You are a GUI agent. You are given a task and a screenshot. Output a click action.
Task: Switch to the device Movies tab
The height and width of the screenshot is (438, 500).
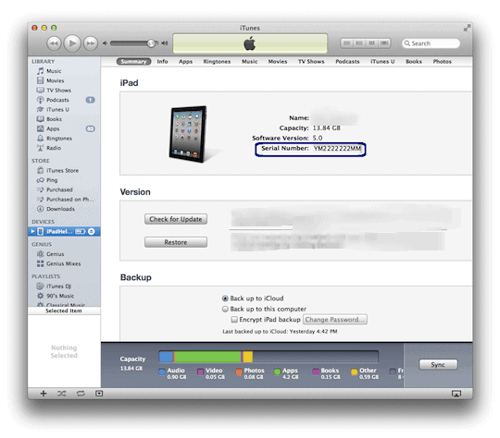(x=278, y=62)
